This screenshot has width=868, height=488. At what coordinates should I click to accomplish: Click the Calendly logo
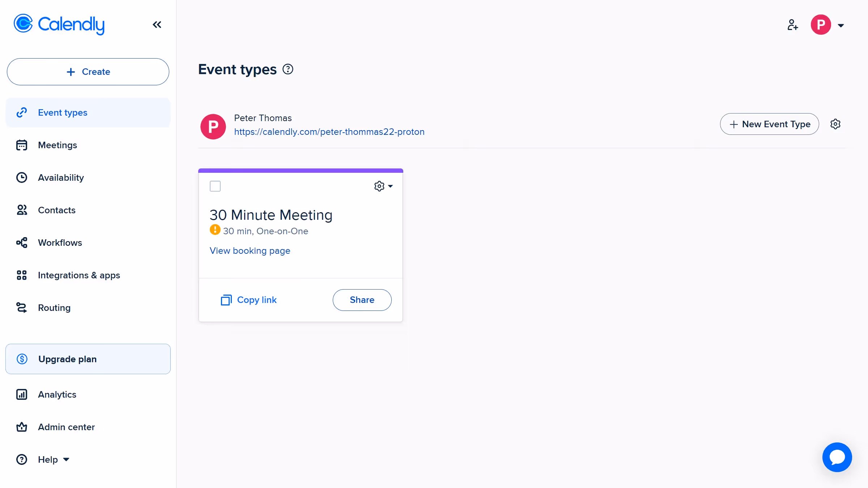coord(59,24)
